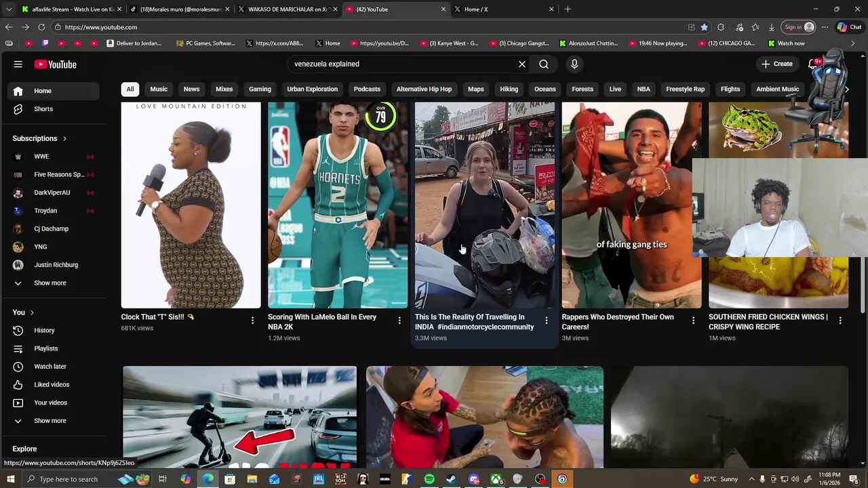Open Your videos in the sidebar
This screenshot has height=488, width=868.
point(54,403)
